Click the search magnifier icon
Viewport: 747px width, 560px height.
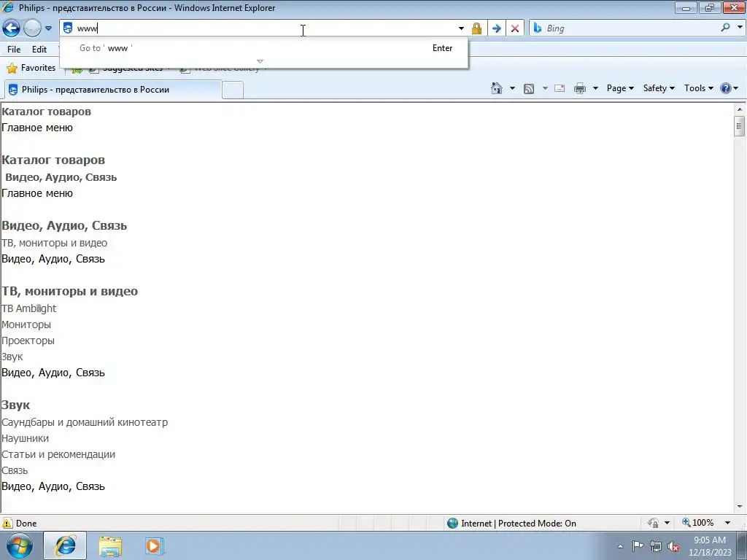click(725, 28)
